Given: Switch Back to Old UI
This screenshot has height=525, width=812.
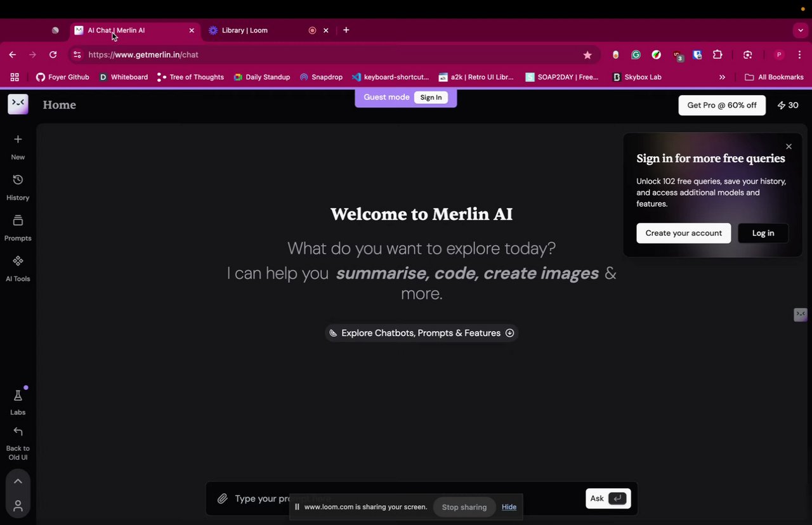Looking at the screenshot, I should click(x=18, y=443).
